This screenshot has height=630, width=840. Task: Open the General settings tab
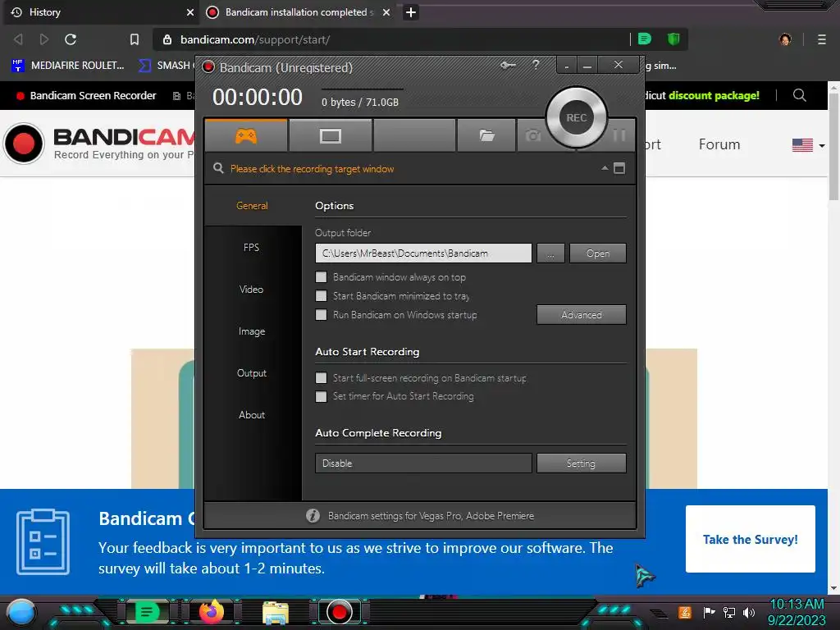coord(252,206)
